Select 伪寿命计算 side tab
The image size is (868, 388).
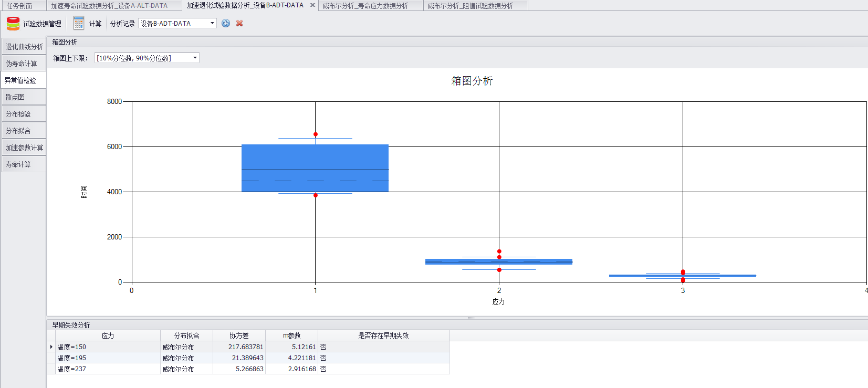[24, 64]
